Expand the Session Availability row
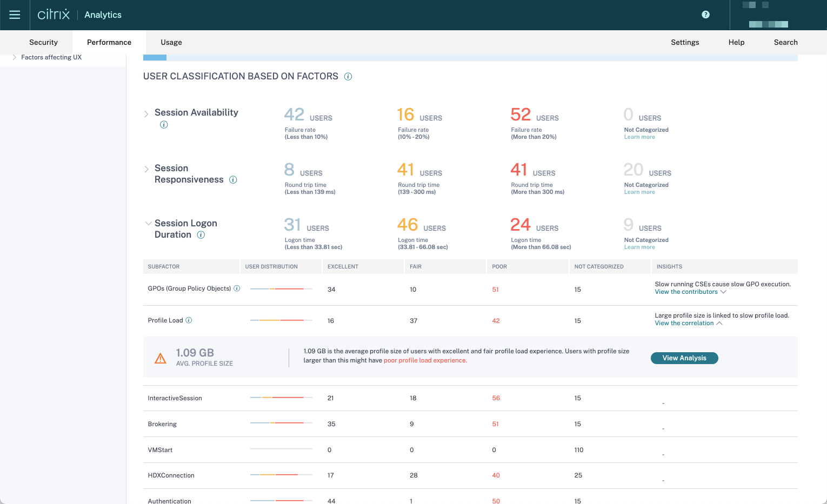This screenshot has height=504, width=827. pos(146,114)
